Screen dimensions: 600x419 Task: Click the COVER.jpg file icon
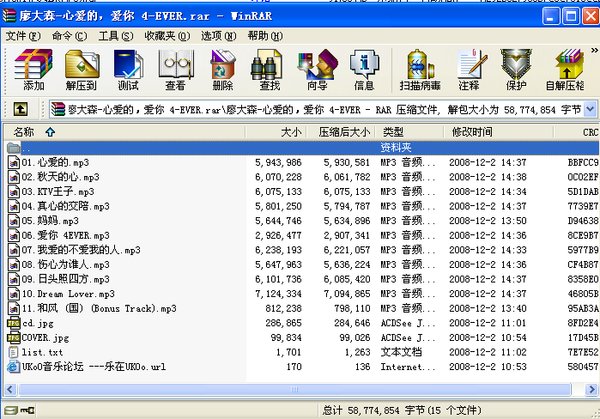[x=13, y=337]
